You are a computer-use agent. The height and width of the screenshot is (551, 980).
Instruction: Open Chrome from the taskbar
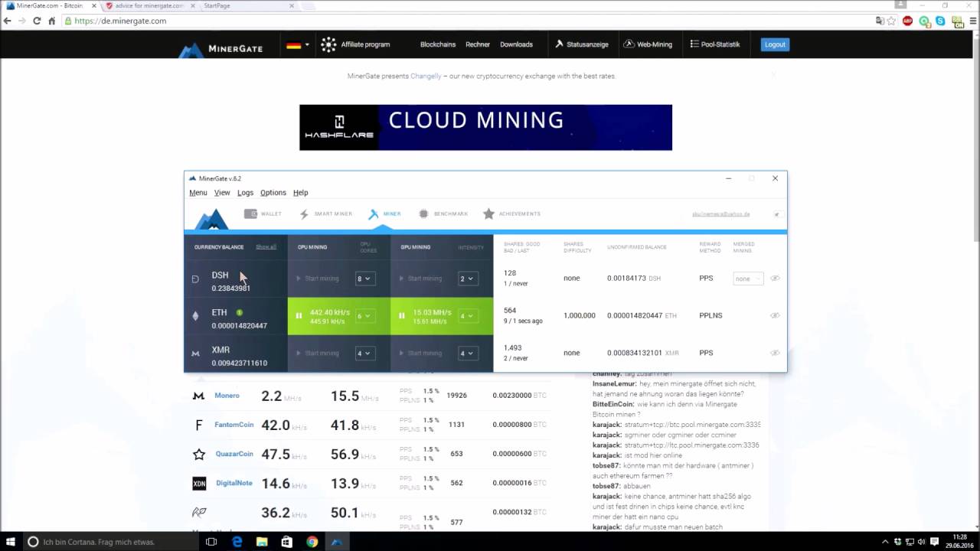[x=312, y=542]
